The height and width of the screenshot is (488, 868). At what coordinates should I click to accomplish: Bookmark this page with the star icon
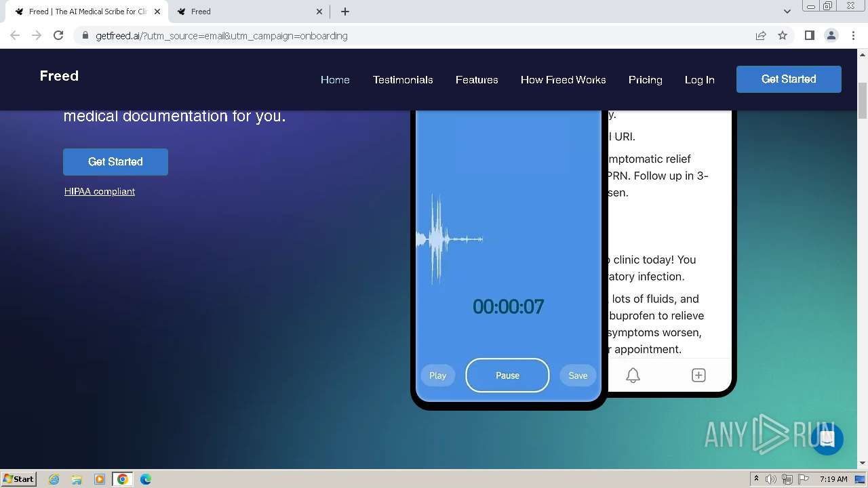point(783,36)
